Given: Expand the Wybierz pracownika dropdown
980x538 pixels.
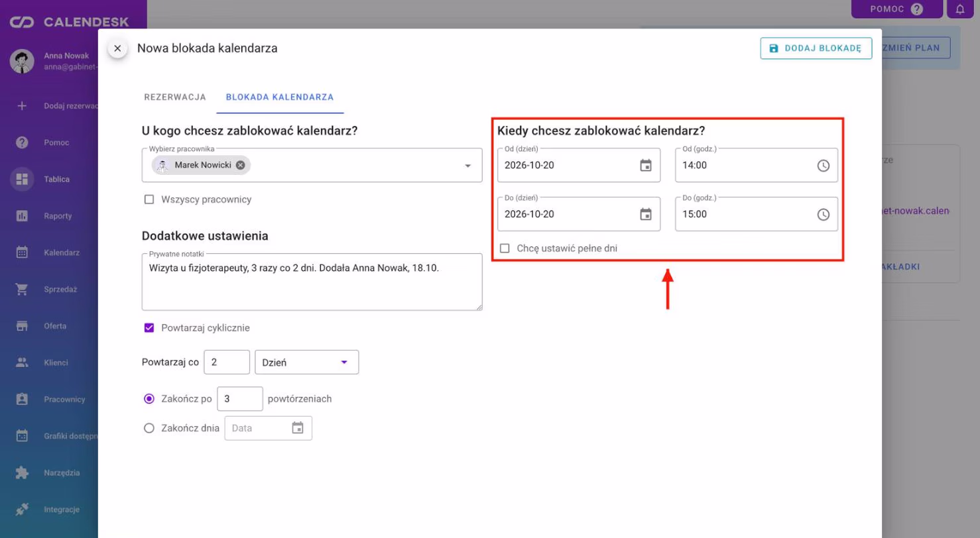Looking at the screenshot, I should (x=467, y=166).
